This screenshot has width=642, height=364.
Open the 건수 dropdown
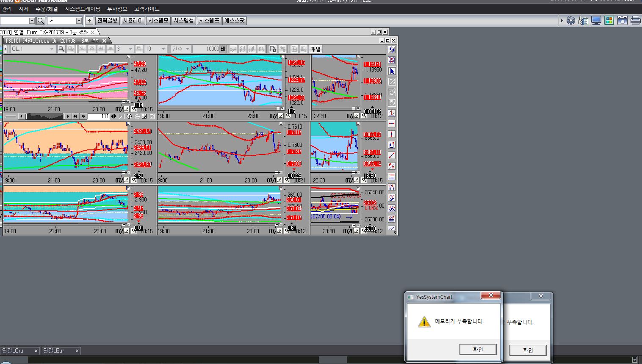(x=188, y=49)
